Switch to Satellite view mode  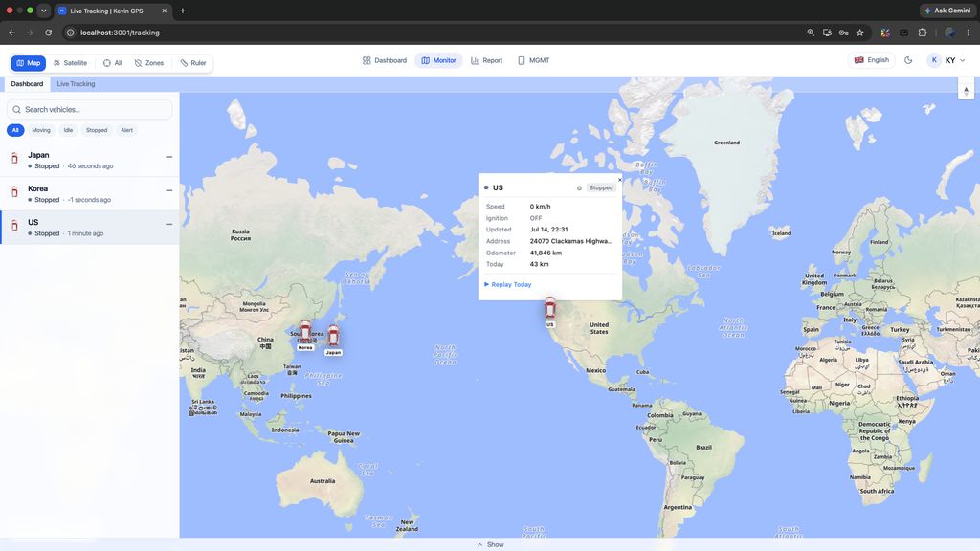[x=70, y=63]
